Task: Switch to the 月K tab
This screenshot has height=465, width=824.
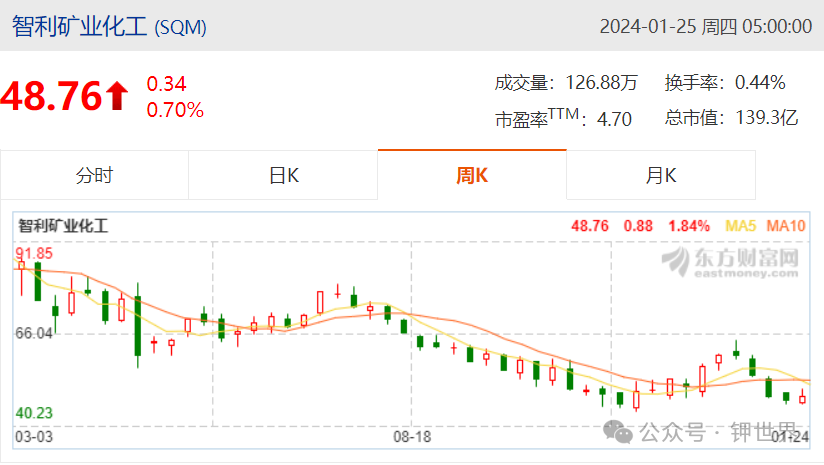Action: [661, 175]
